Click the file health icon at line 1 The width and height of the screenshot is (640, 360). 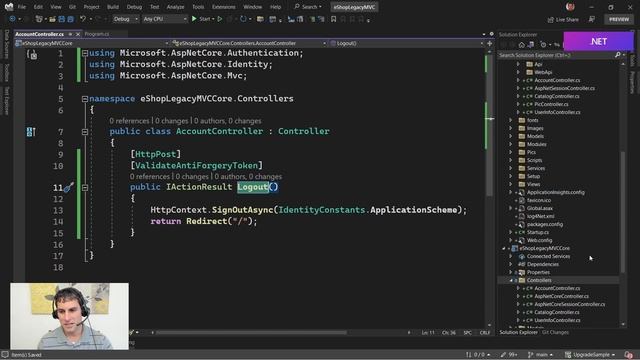tap(32, 54)
